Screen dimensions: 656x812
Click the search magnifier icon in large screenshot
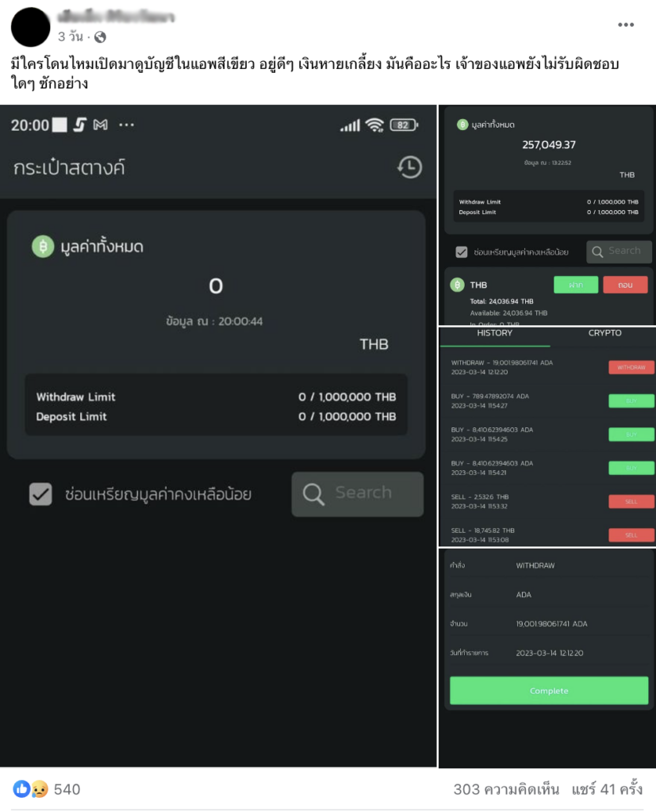314,494
